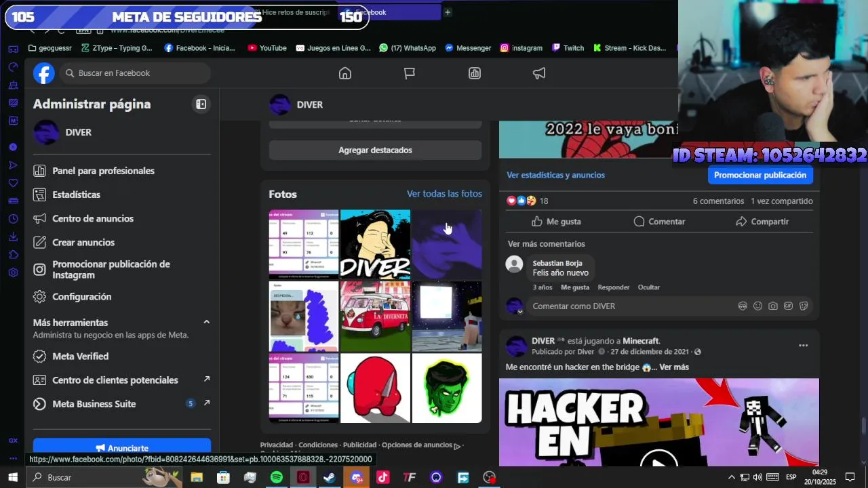This screenshot has width=868, height=488.
Task: Click Comentar on the post
Action: coord(659,222)
